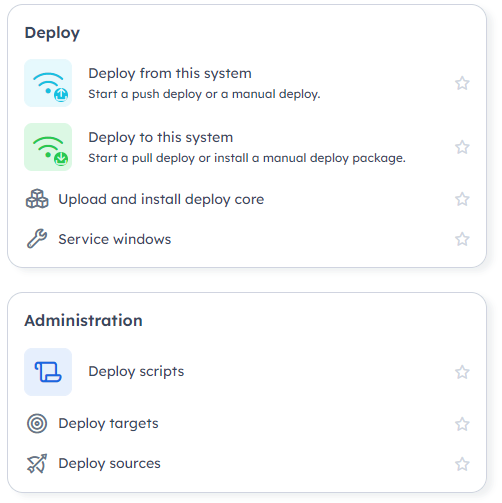502x503 pixels.
Task: Open the Deploy from this system link
Action: tap(170, 74)
